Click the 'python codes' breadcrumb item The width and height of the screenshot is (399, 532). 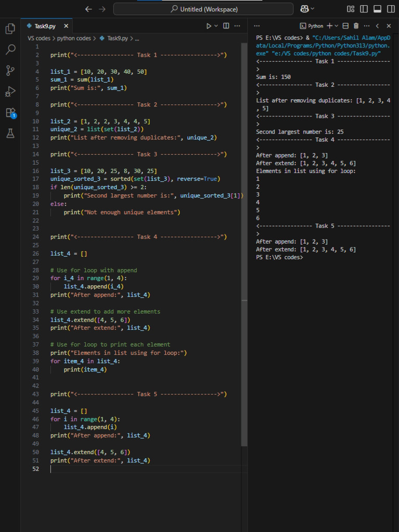pos(73,38)
